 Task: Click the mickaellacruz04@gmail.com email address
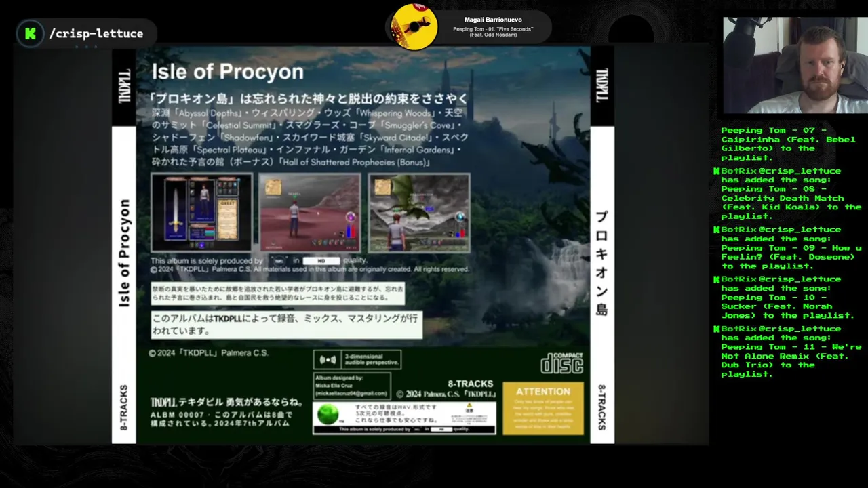coord(351,394)
